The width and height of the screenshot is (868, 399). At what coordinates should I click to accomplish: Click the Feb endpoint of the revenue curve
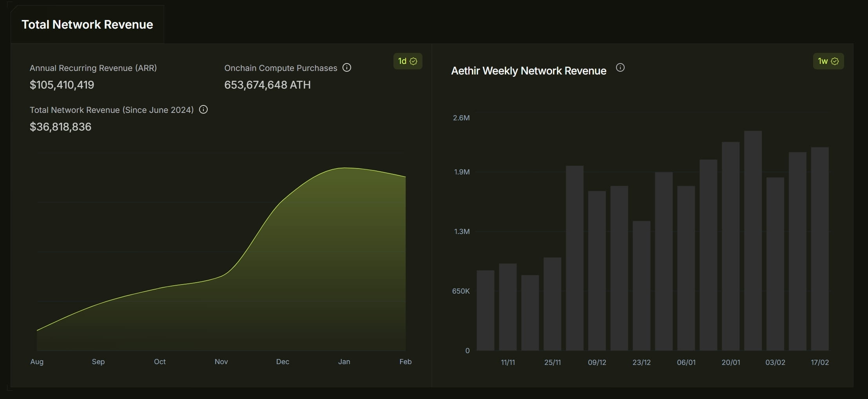[405, 177]
